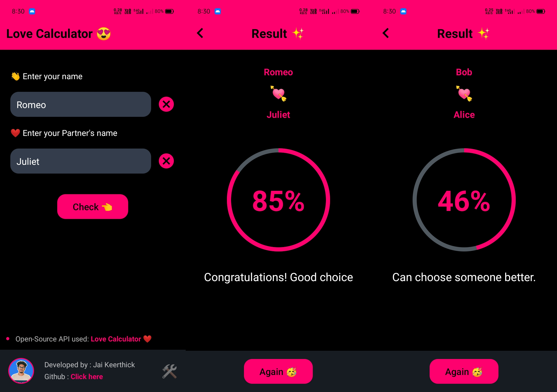The image size is (557, 392).
Task: Click the love percentage circular gauge for Romeo and Juliet
Action: pyautogui.click(x=278, y=199)
